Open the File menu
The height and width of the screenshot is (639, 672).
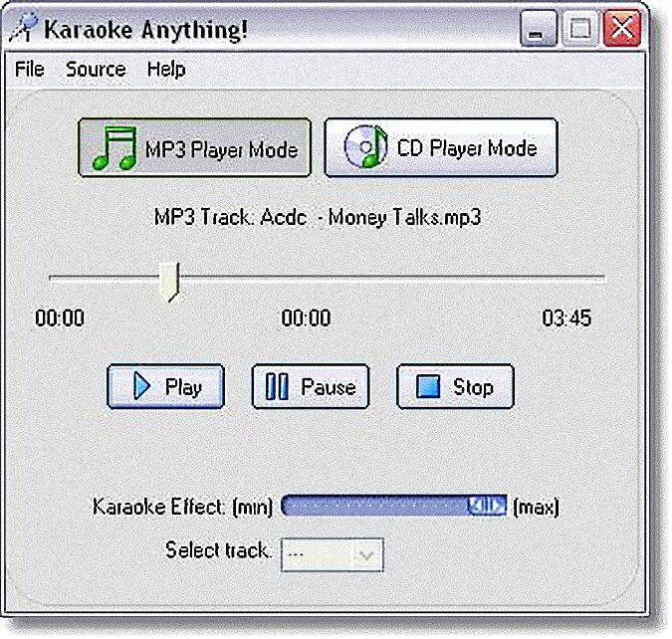click(x=29, y=69)
